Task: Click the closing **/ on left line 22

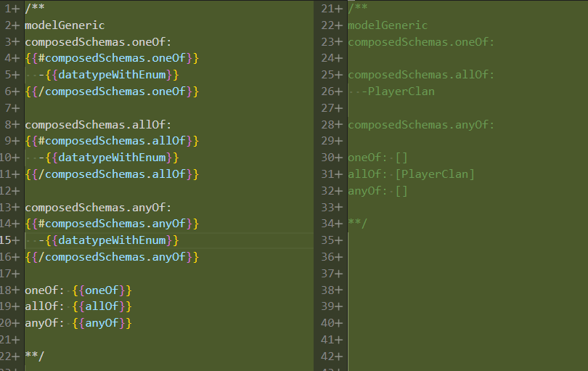Action: (35, 356)
